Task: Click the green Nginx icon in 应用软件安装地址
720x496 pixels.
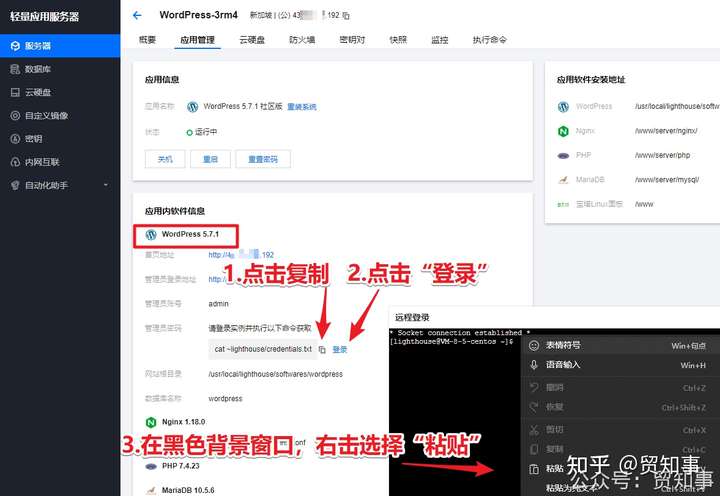Action: click(563, 131)
